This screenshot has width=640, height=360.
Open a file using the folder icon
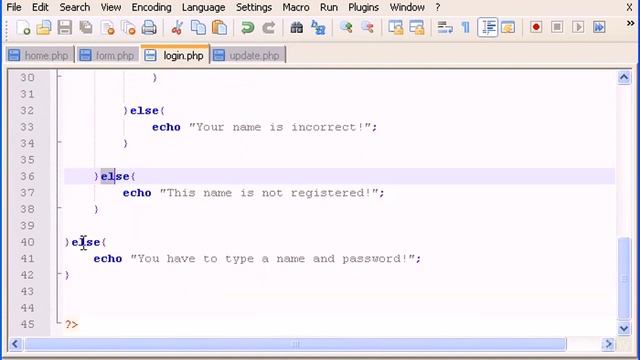(44, 28)
